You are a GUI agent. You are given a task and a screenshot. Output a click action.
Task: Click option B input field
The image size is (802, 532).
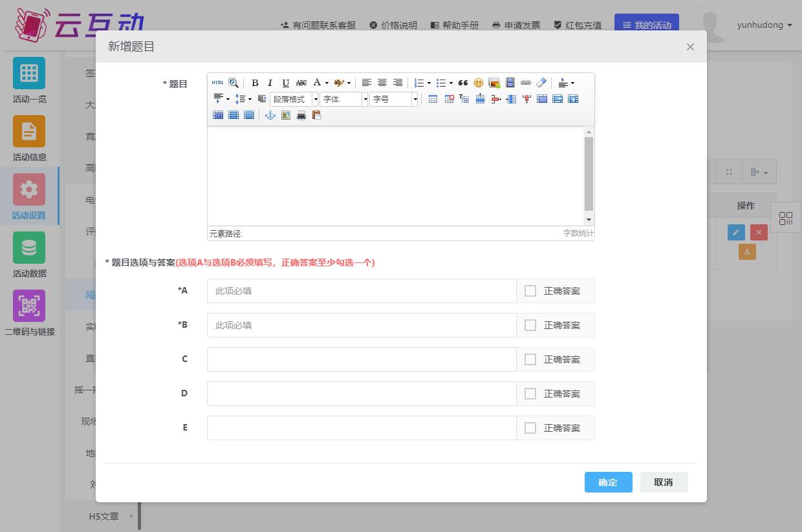362,325
